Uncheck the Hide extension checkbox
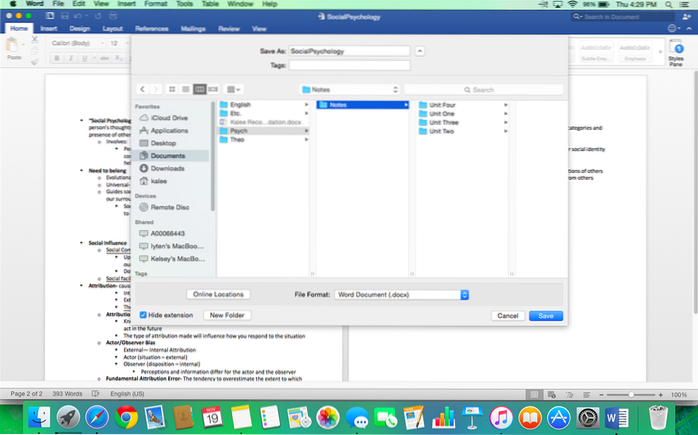698x435 pixels. (x=144, y=314)
